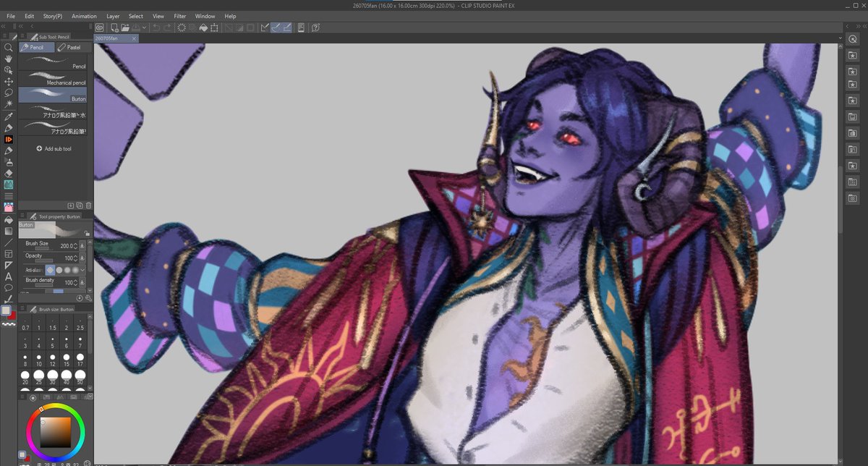
Task: Open Opacity dynamics settings button
Action: click(82, 258)
